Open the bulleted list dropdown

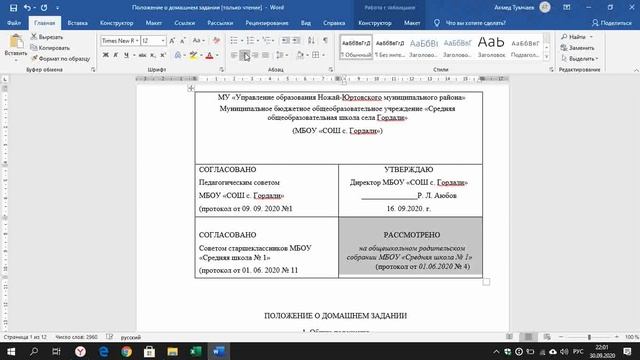click(242, 40)
